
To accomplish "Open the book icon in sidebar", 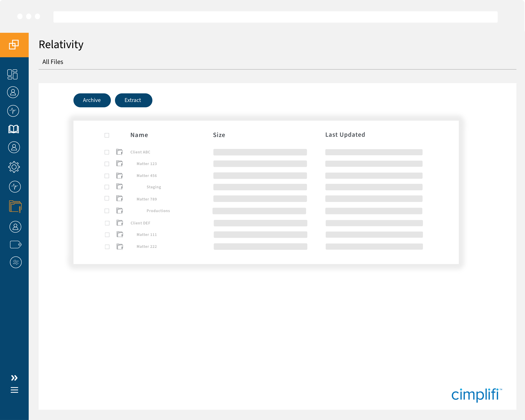I will pos(14,129).
